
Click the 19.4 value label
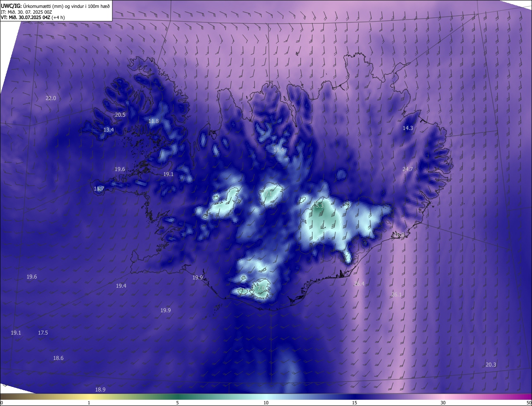click(x=121, y=286)
